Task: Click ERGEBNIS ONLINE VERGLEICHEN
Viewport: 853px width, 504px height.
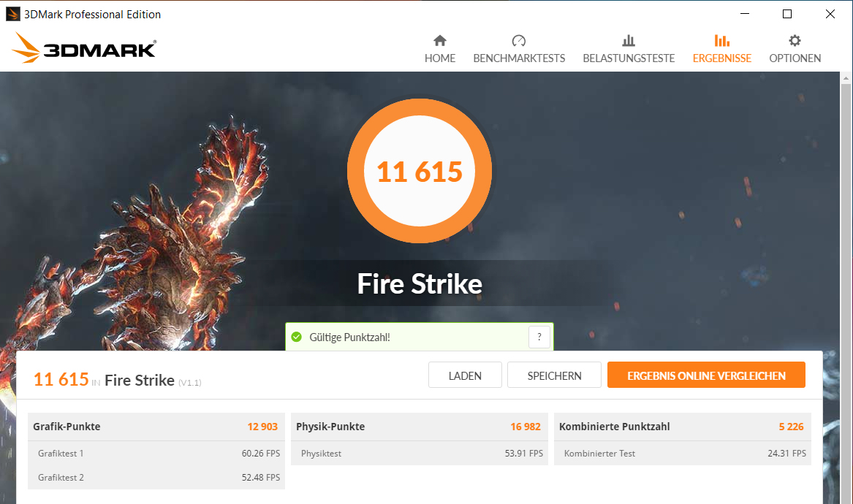Action: pyautogui.click(x=706, y=375)
